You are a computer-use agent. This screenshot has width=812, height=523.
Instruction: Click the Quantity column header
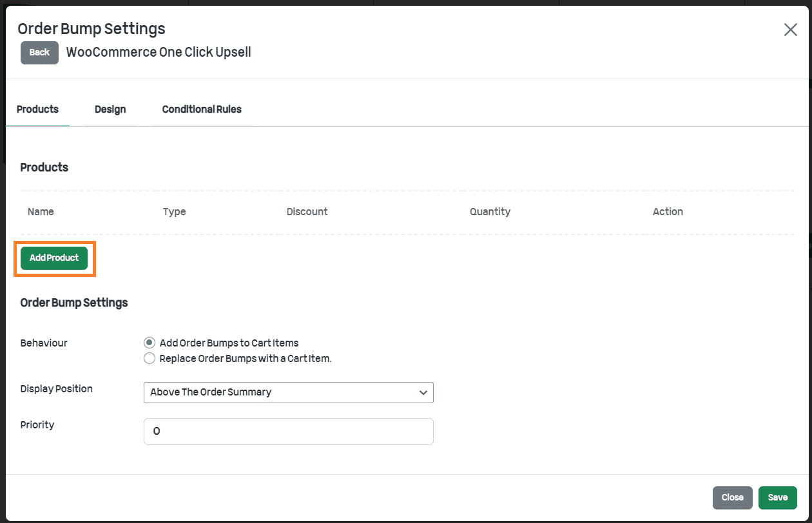(x=490, y=211)
